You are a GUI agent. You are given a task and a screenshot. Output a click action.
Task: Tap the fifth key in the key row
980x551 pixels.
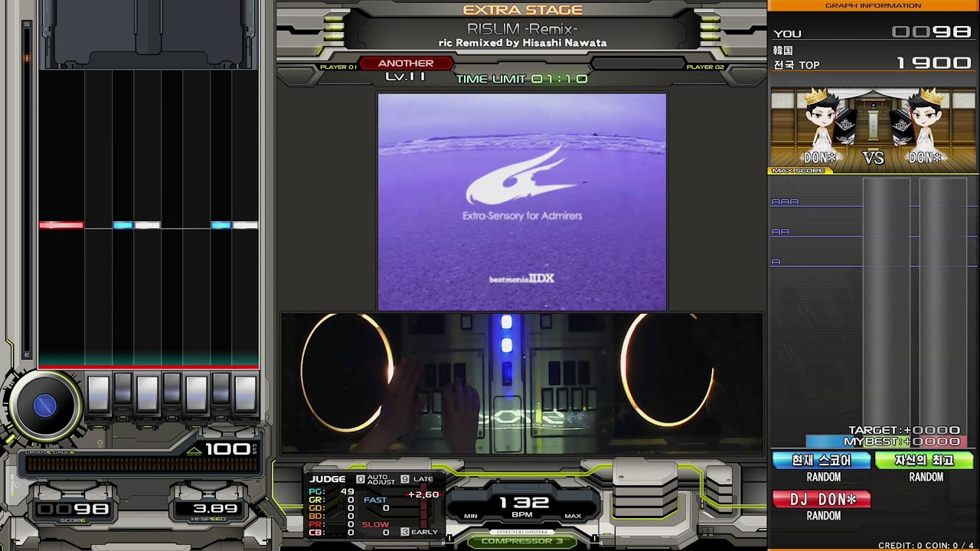click(x=197, y=393)
